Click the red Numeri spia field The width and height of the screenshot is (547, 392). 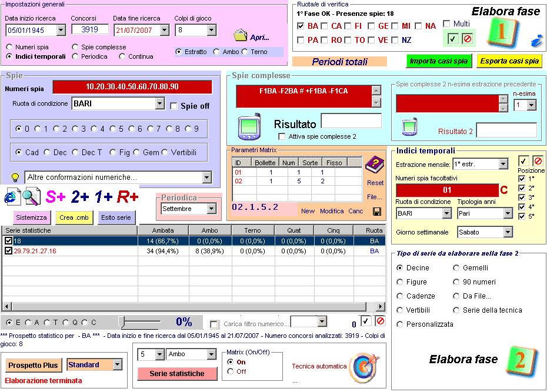[132, 87]
